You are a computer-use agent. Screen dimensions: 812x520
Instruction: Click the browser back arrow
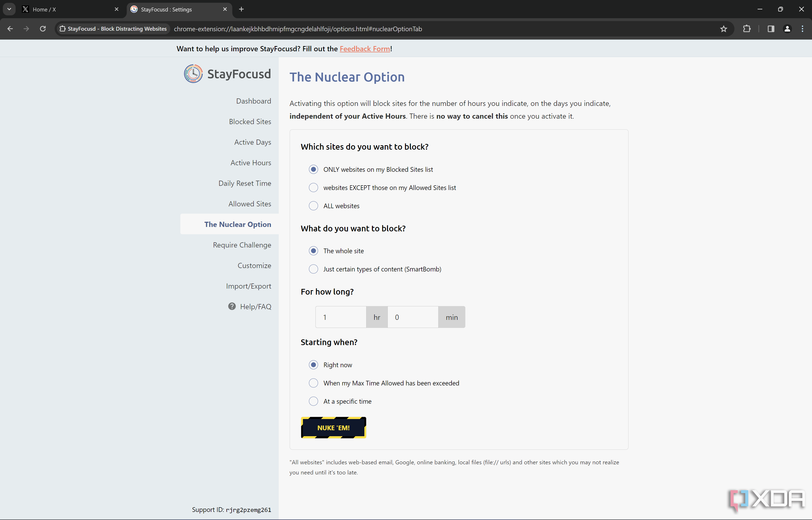tap(10, 29)
